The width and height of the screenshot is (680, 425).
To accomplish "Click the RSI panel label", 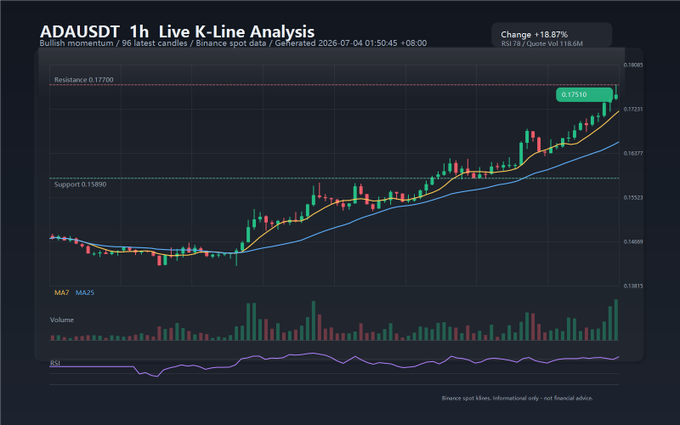I will 55,363.
